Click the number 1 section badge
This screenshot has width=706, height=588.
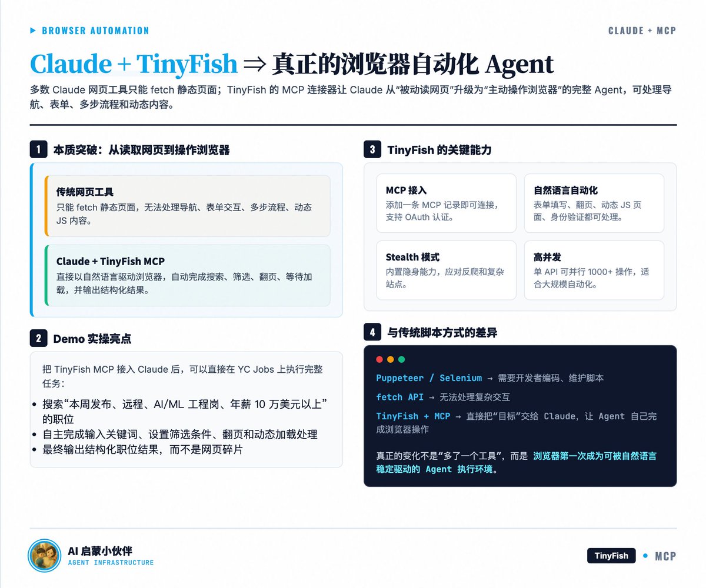(38, 150)
